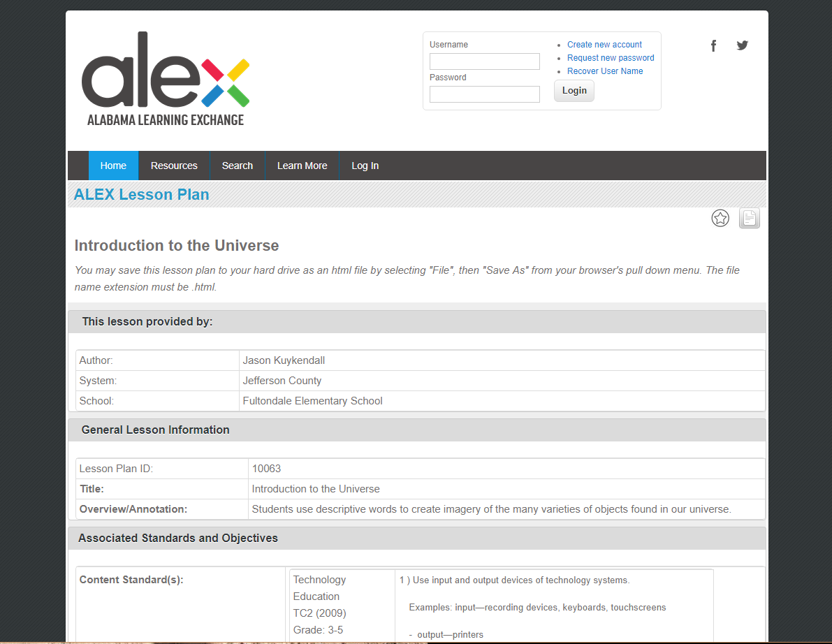Open the Search menu item
832x644 pixels.
[238, 166]
